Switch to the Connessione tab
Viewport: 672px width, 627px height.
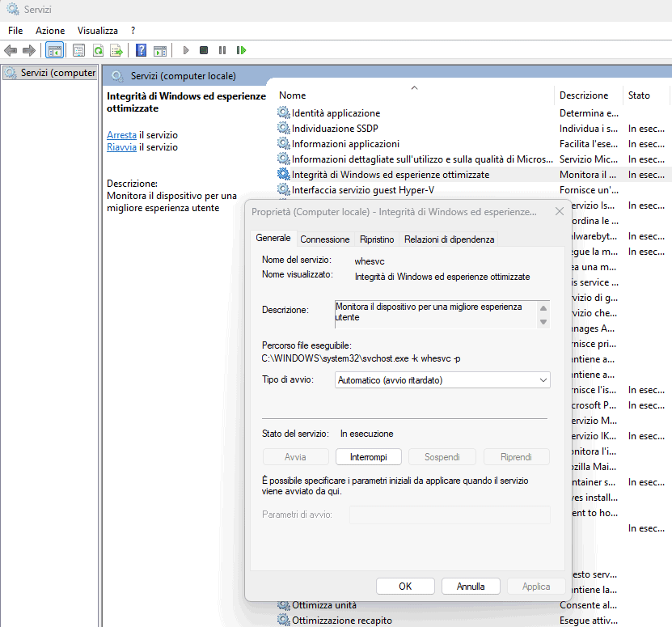325,239
